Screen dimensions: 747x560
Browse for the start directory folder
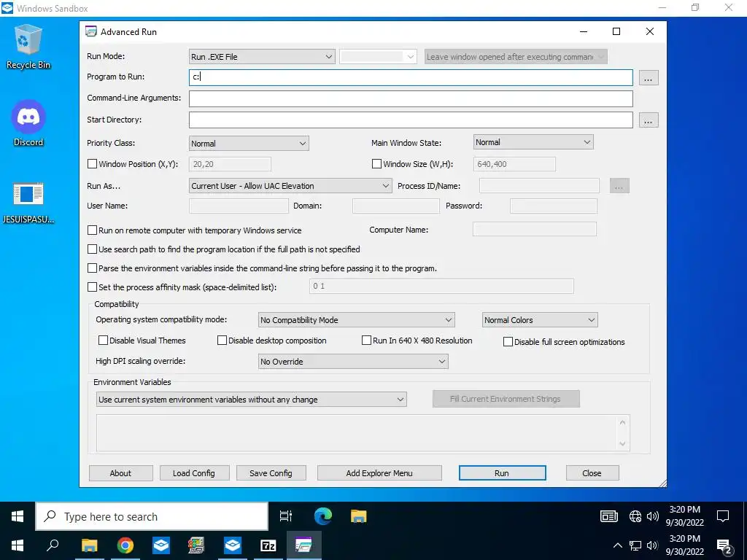[648, 120]
